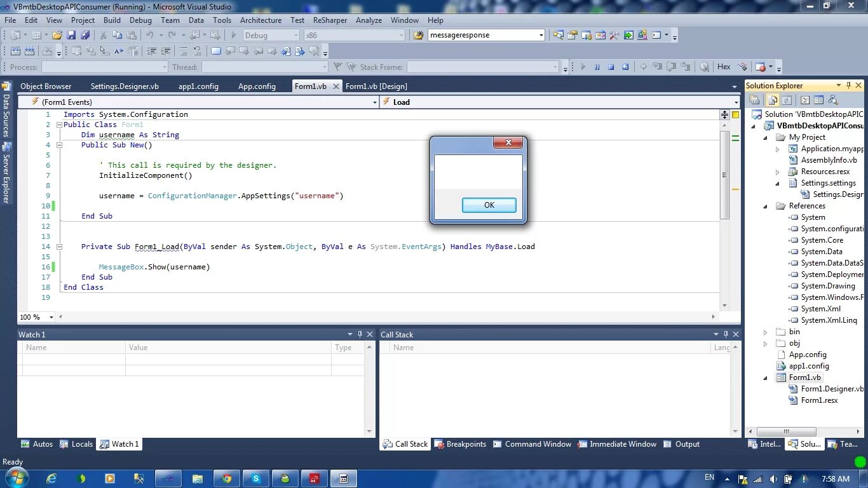Click the Open File folder icon
868x488 pixels.
[57, 35]
